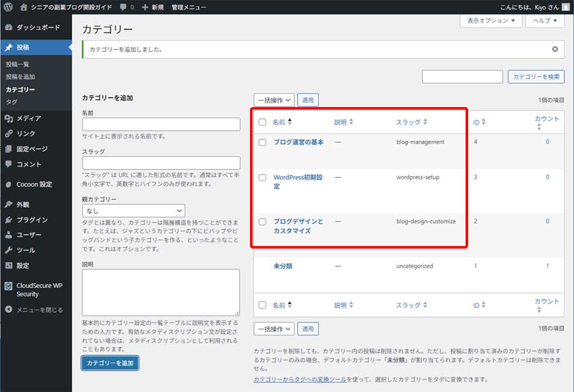Click the カテゴリーからタグへの変換ツール link
This screenshot has height=392, width=574.
click(300, 379)
